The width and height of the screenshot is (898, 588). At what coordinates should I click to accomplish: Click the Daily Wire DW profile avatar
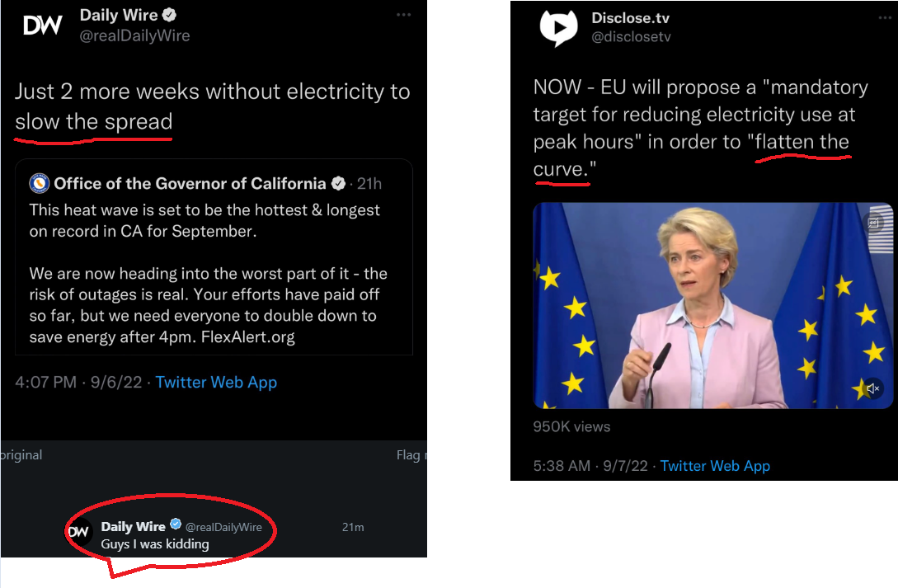pyautogui.click(x=43, y=26)
